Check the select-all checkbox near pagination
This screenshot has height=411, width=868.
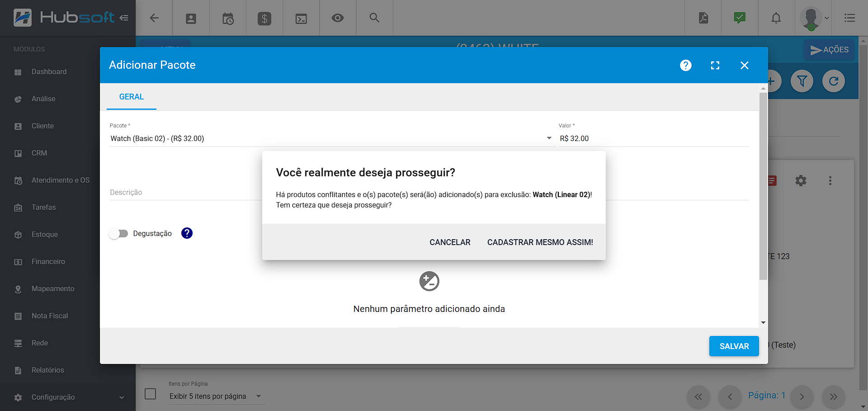[151, 394]
